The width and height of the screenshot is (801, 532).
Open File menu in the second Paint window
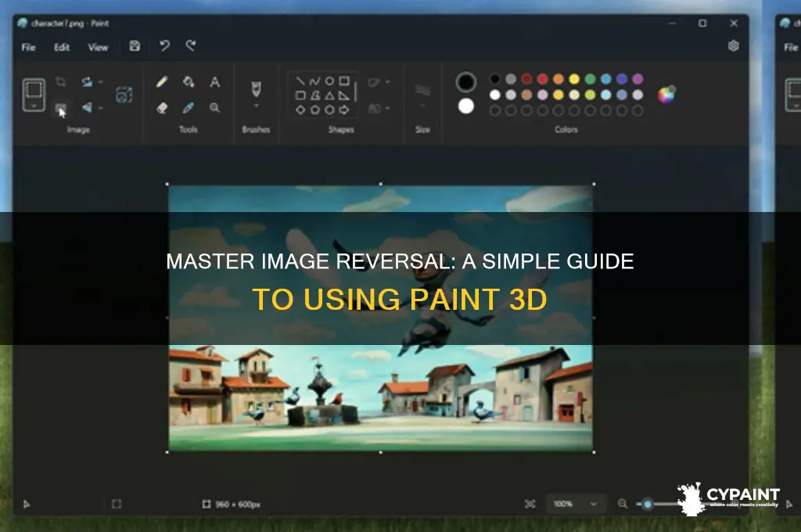click(x=791, y=47)
